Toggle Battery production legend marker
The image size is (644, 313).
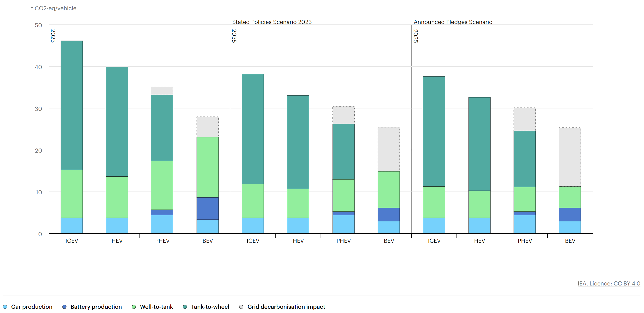pyautogui.click(x=64, y=307)
